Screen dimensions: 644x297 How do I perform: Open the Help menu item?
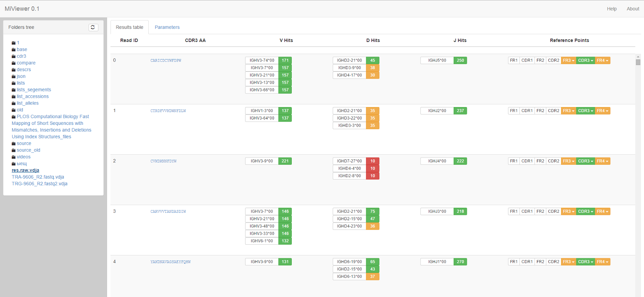tap(612, 9)
